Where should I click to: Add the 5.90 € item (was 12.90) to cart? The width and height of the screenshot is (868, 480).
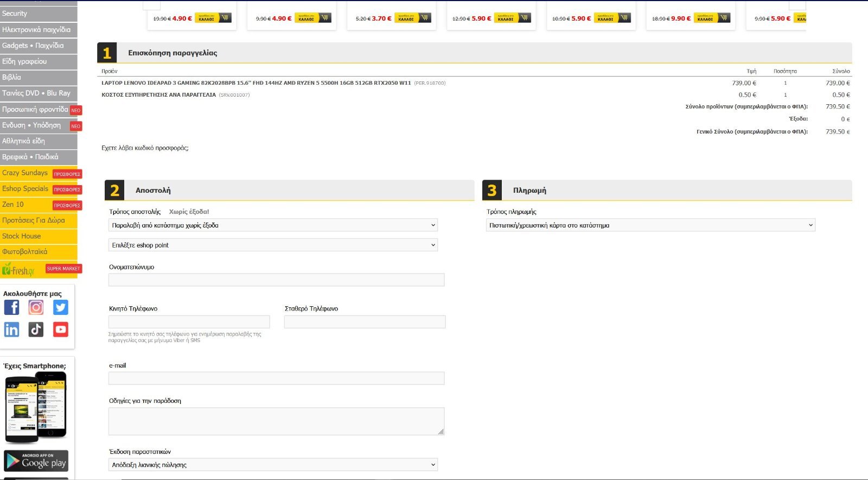(x=513, y=18)
